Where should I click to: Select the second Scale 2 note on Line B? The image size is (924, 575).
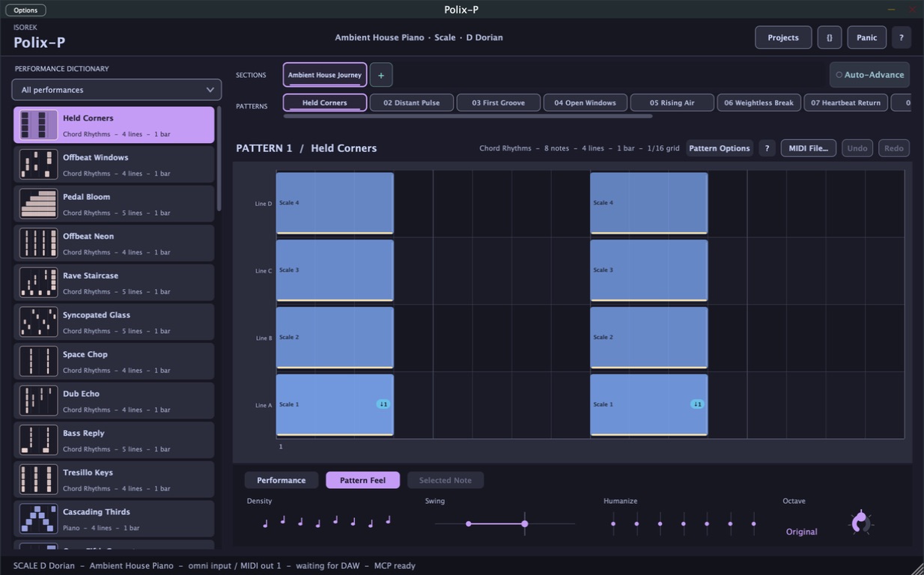(x=649, y=338)
